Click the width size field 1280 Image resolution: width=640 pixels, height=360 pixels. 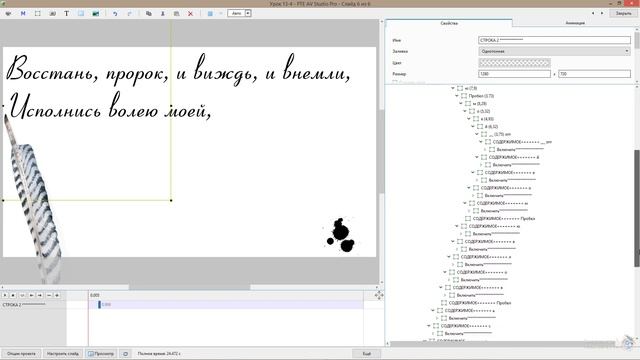514,74
